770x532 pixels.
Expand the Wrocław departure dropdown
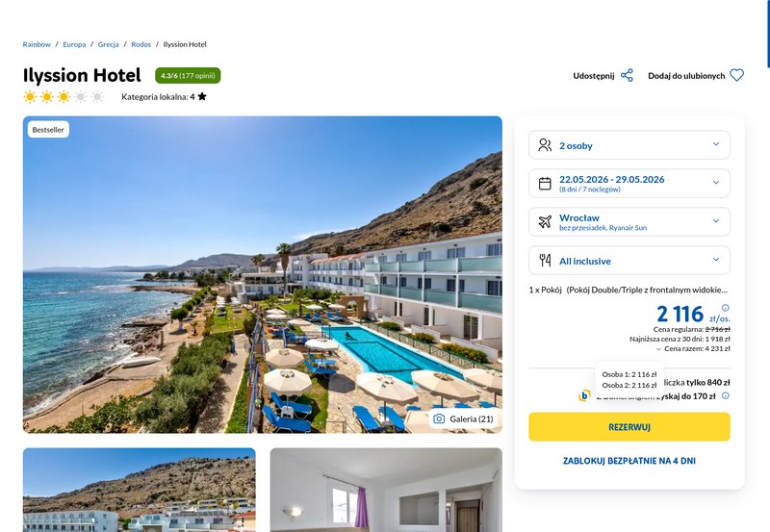point(629,222)
